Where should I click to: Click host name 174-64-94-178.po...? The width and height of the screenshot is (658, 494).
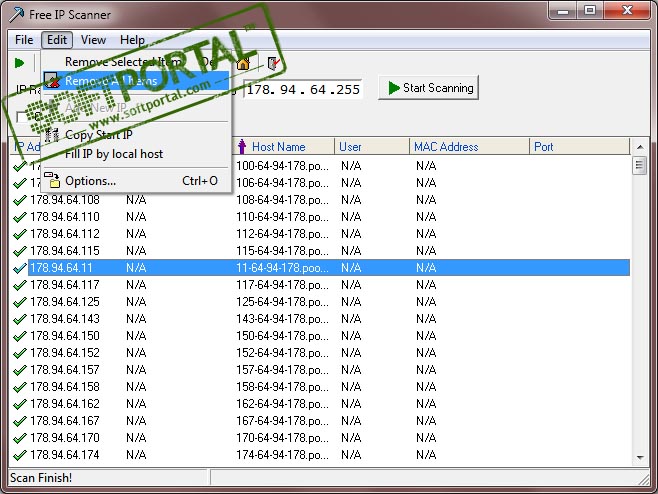coord(282,455)
